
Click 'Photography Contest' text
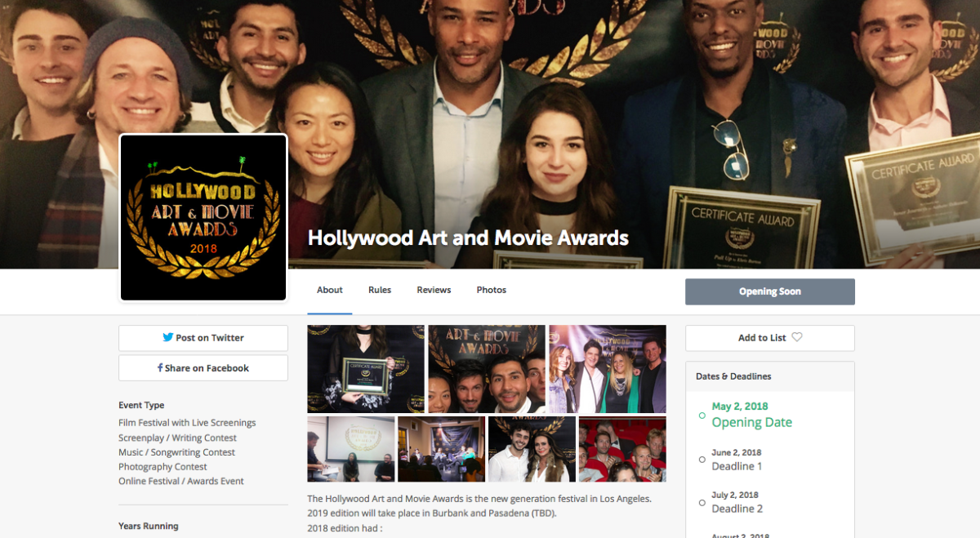click(x=163, y=467)
